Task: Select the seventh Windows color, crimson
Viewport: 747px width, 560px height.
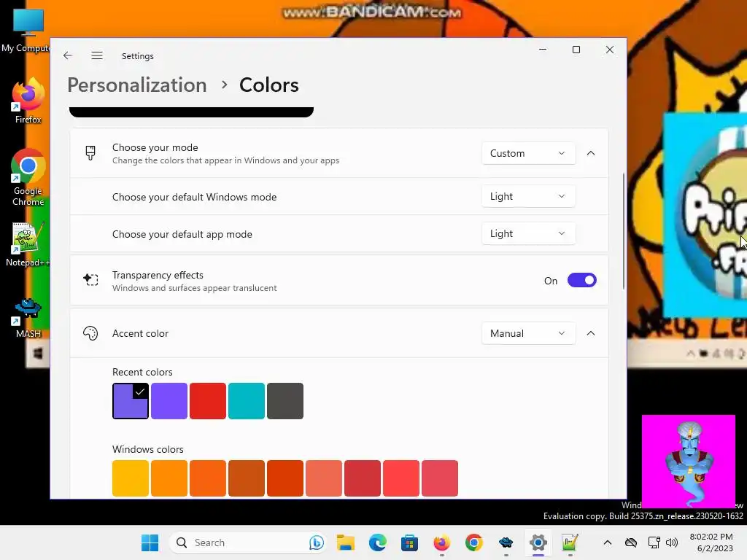Action: pos(362,478)
